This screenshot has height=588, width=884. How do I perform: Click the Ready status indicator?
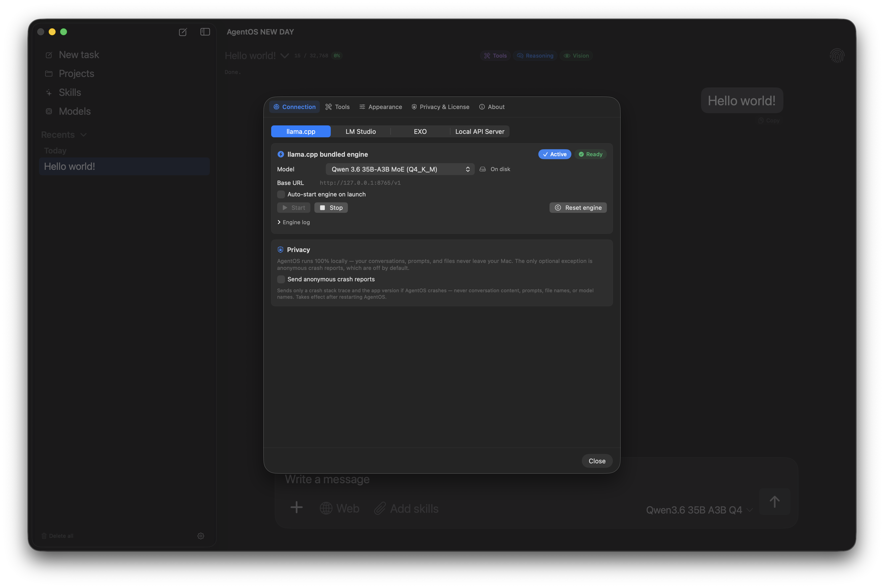[x=590, y=154]
